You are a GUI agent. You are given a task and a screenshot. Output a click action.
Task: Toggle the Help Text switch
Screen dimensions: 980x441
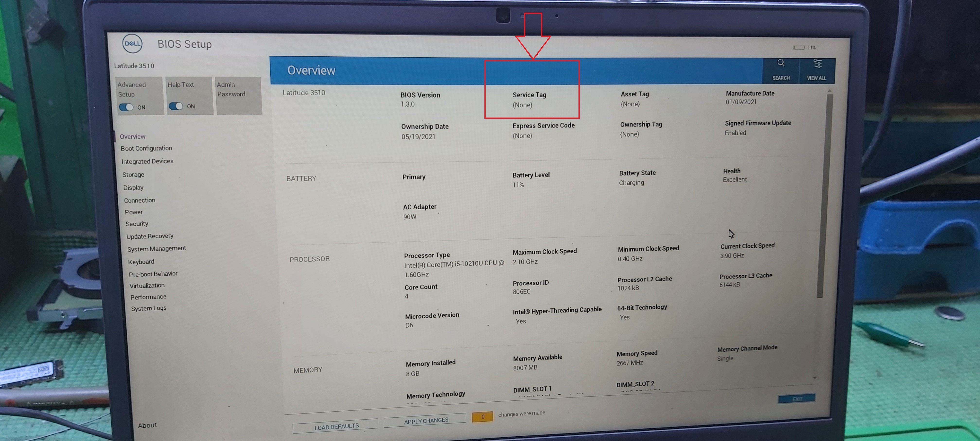coord(176,106)
